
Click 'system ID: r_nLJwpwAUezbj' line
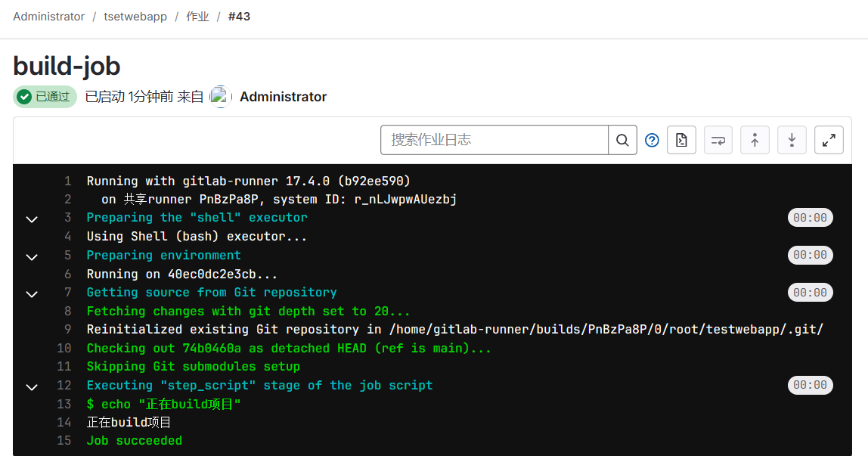click(x=279, y=199)
